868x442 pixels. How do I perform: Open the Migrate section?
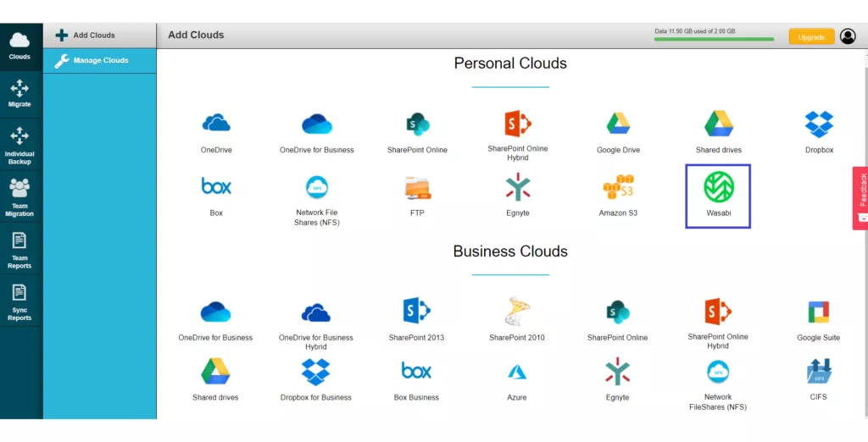tap(20, 93)
